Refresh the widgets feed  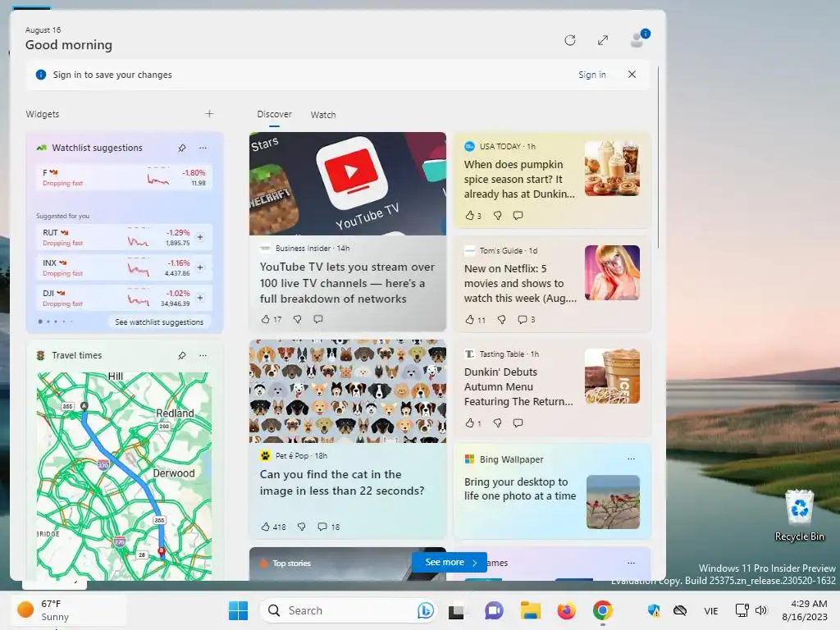[x=570, y=40]
